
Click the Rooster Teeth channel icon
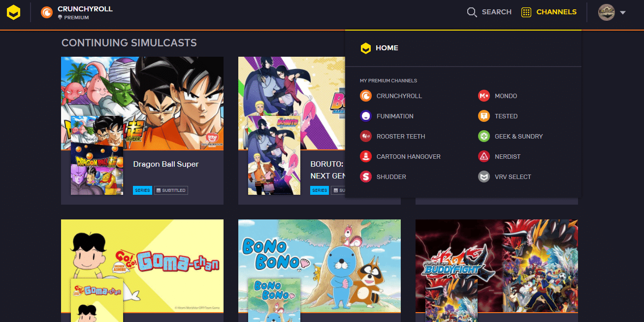[365, 136]
